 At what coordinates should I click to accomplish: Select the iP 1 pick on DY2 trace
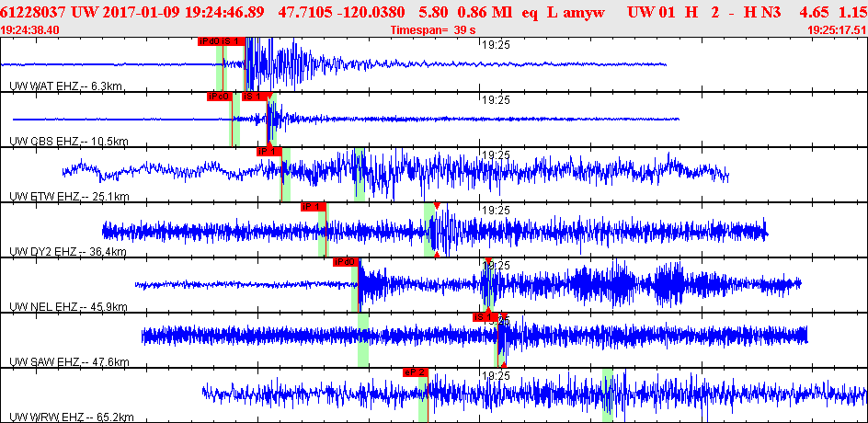pos(314,207)
